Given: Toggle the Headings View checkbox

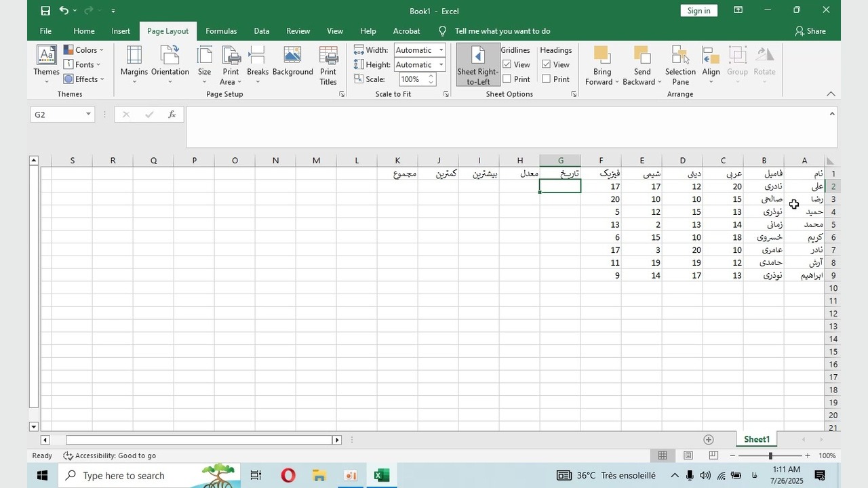Looking at the screenshot, I should click(546, 64).
